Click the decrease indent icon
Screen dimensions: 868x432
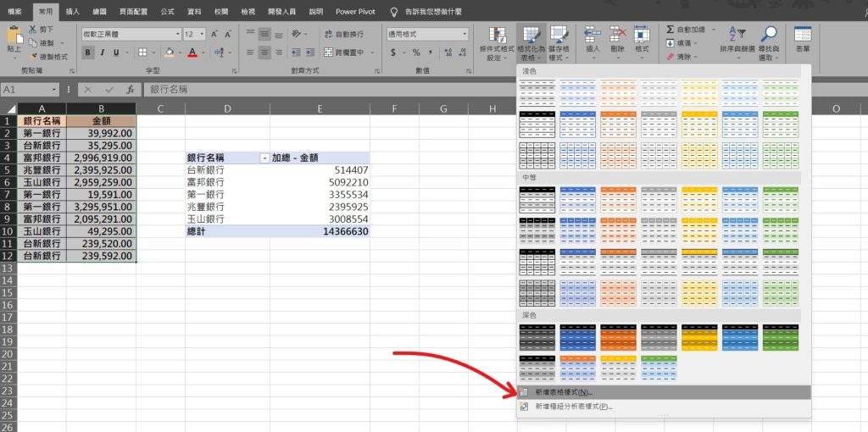[x=296, y=53]
